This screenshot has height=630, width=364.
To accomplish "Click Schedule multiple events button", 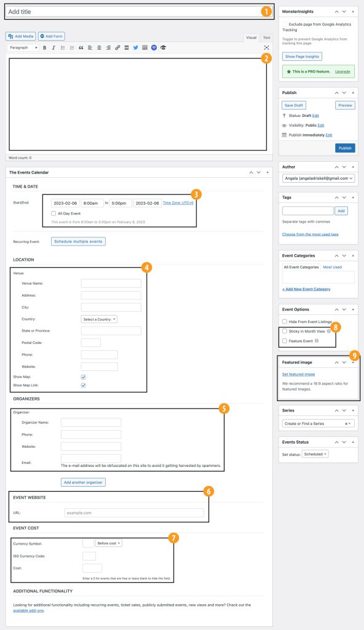I will (x=78, y=241).
